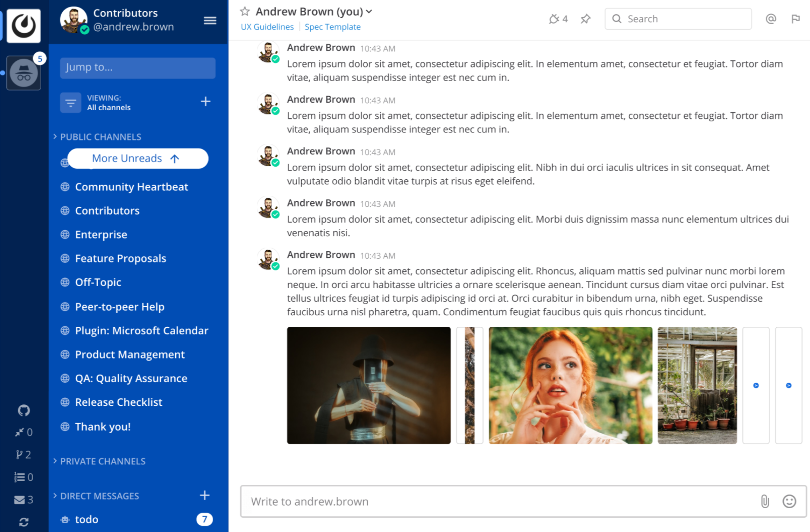The width and height of the screenshot is (810, 532).
Task: Open recent mentions with @ icon
Action: [x=771, y=19]
